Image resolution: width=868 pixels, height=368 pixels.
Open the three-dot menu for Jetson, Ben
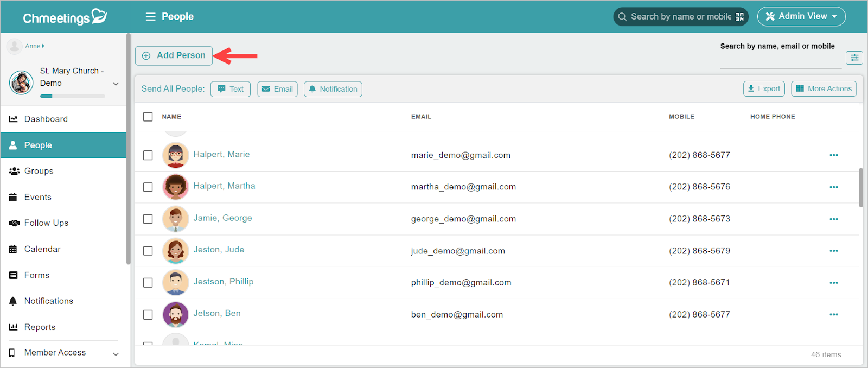tap(834, 315)
